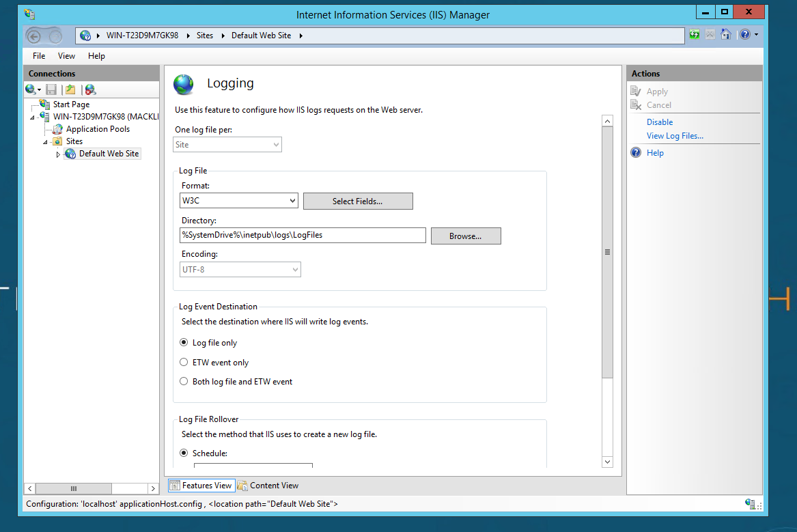
Task: Click the Apply action link
Action: coord(657,92)
